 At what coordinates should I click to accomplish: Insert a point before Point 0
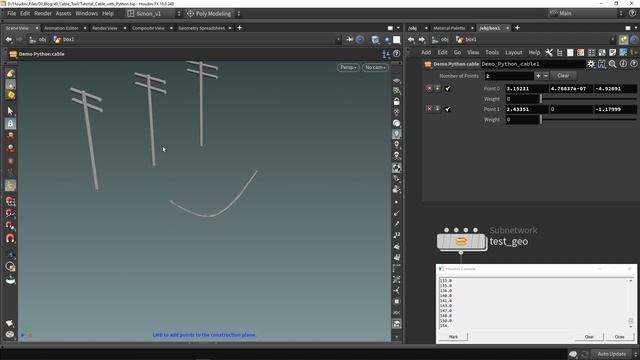pos(438,88)
